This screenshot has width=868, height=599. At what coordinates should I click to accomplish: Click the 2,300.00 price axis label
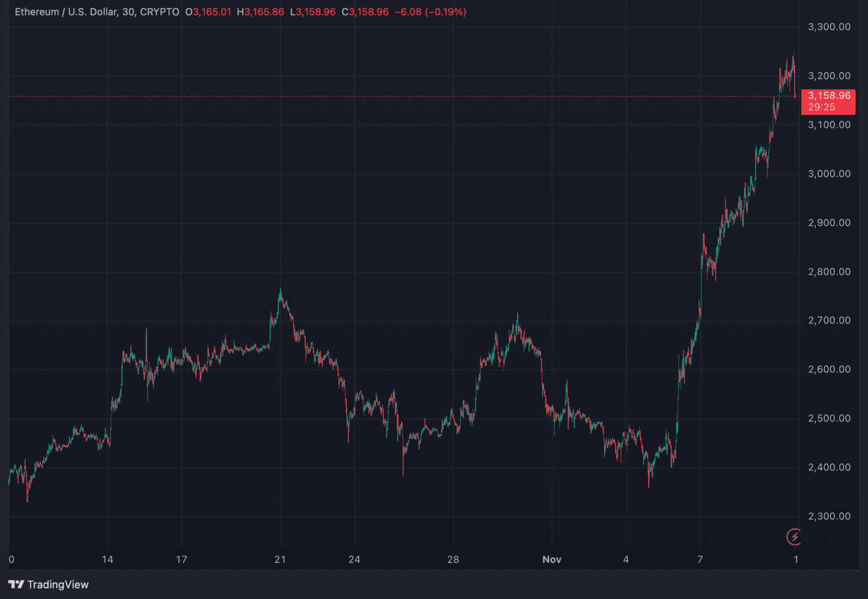829,516
